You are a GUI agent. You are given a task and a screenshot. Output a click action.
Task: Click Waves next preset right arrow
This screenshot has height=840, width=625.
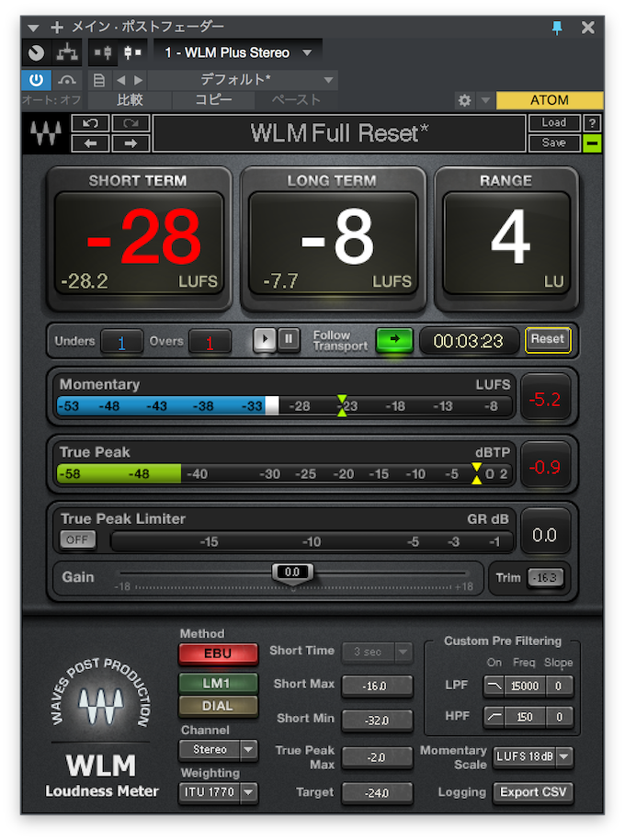[x=131, y=143]
